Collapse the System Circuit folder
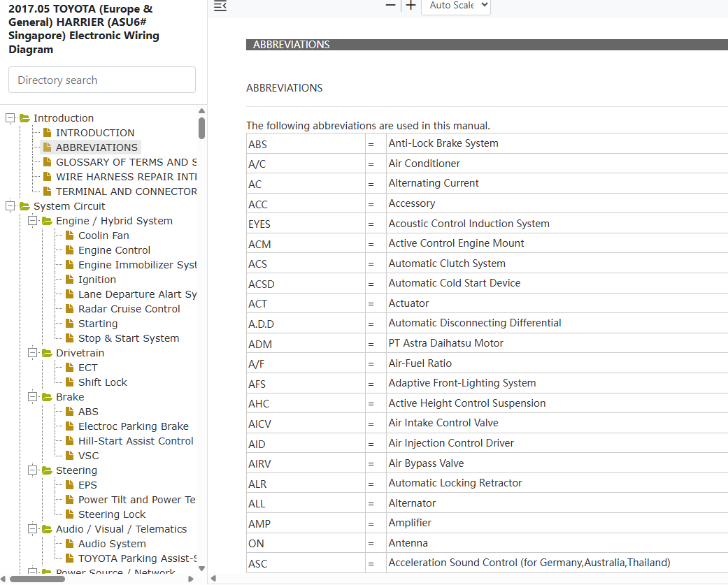This screenshot has width=728, height=585. click(10, 206)
